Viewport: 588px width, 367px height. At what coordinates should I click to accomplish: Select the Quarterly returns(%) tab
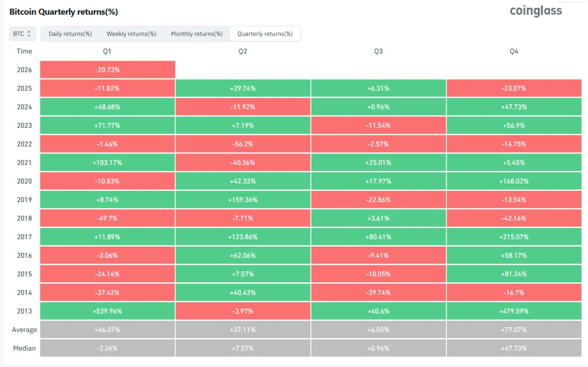click(265, 34)
